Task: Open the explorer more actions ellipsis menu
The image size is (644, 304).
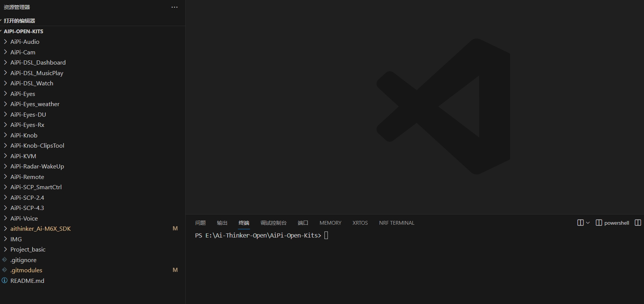Action: pos(174,7)
